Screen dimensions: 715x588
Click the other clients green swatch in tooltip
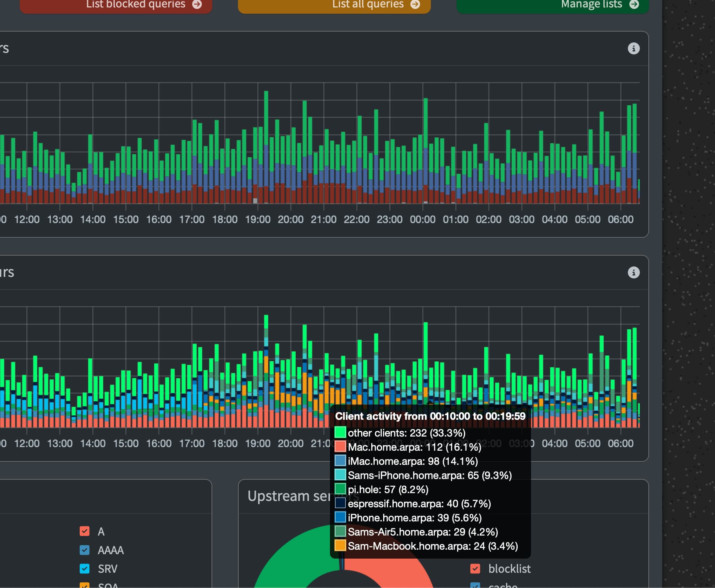pos(340,432)
